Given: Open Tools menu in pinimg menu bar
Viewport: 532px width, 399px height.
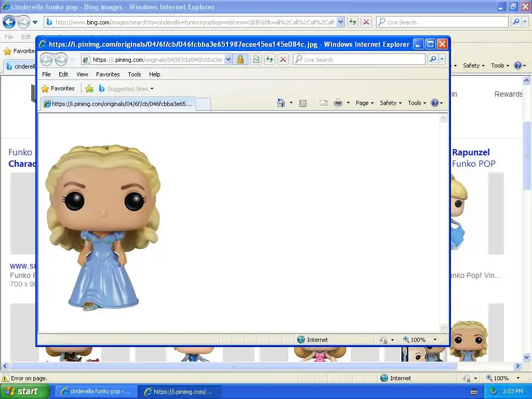Looking at the screenshot, I should coord(135,74).
